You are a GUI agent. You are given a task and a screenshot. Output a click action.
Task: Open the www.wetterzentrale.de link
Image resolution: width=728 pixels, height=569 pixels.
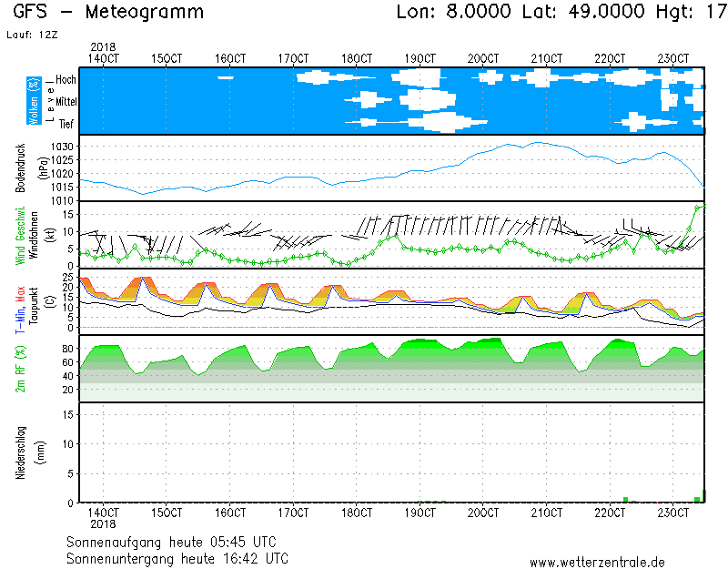point(597,563)
